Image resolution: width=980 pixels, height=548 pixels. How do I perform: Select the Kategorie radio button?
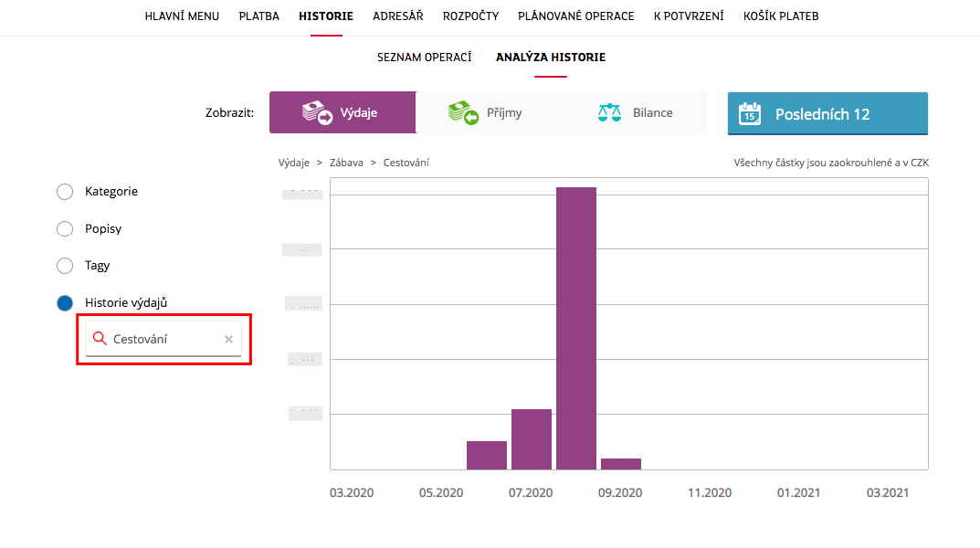click(x=65, y=192)
